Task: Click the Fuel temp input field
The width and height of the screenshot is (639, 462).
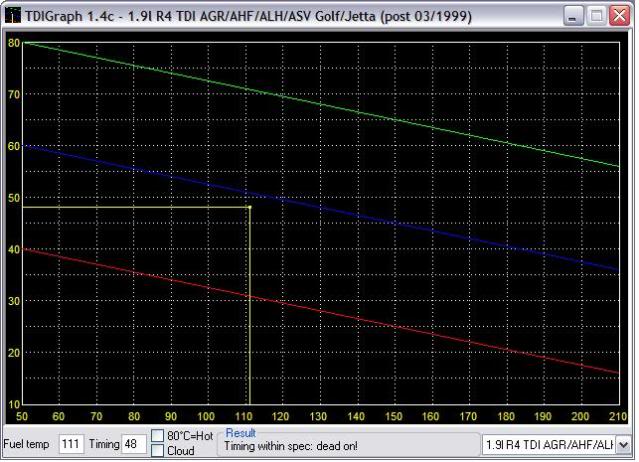Action: tap(71, 443)
